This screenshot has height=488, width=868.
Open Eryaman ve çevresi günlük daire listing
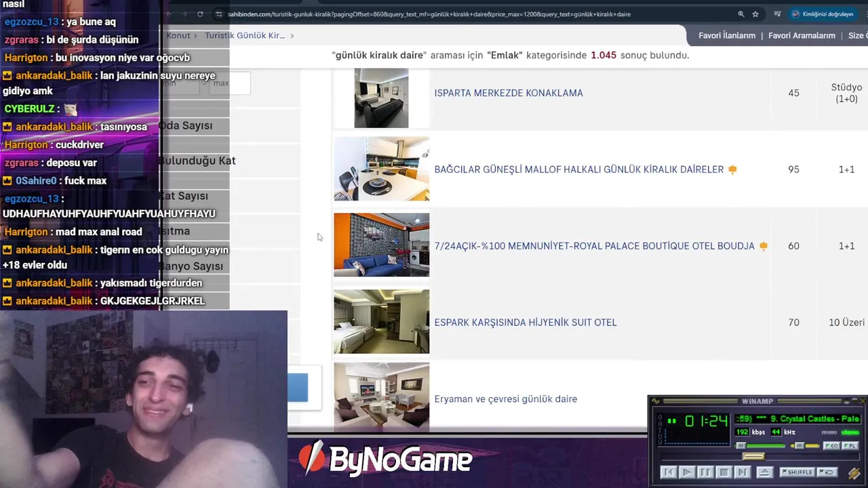[506, 399]
